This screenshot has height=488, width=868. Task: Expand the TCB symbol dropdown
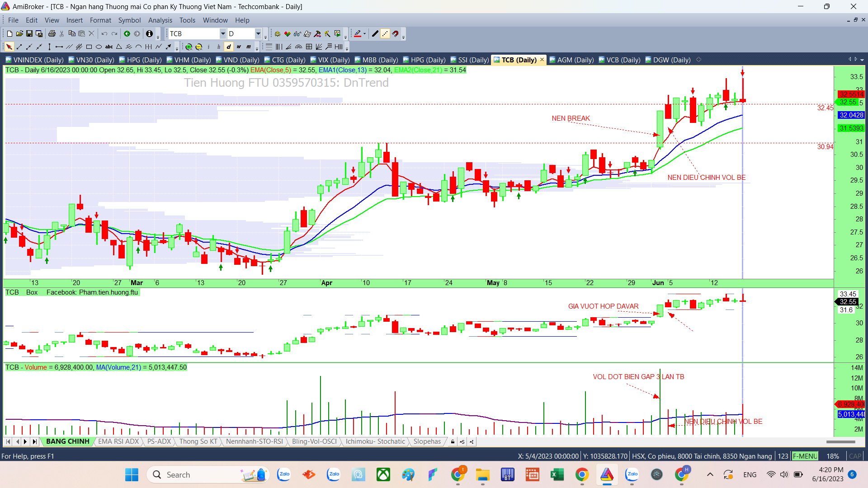[222, 33]
